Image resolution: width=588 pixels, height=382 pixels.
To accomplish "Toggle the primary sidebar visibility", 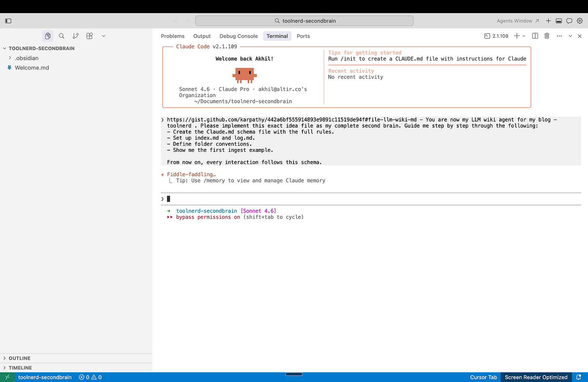I will point(8,21).
